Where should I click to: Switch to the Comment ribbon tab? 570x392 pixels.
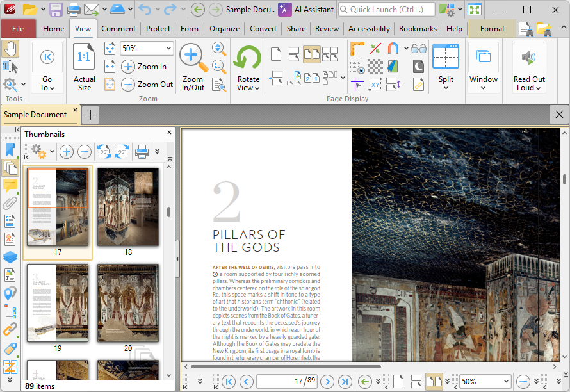click(x=118, y=29)
